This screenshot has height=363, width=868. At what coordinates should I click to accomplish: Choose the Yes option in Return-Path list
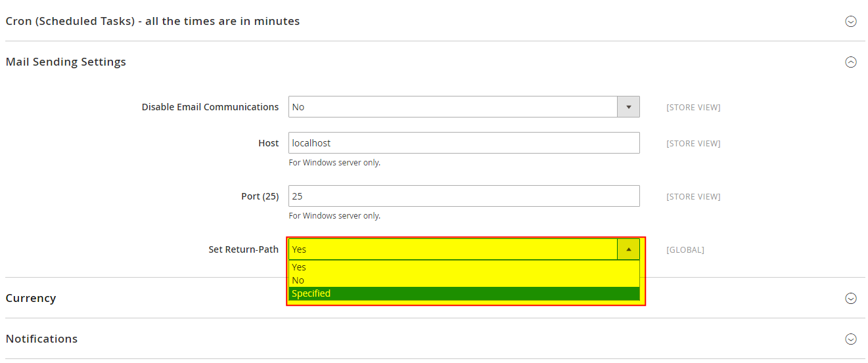(x=300, y=267)
